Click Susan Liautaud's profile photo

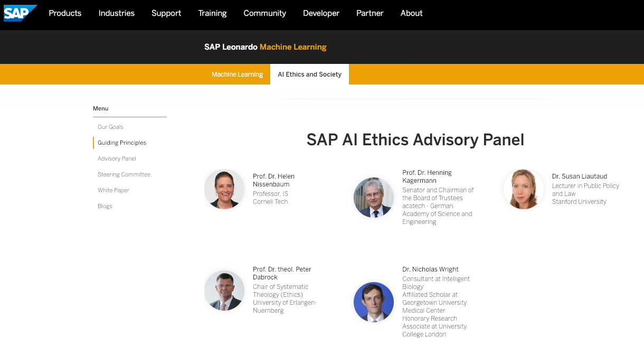(523, 189)
